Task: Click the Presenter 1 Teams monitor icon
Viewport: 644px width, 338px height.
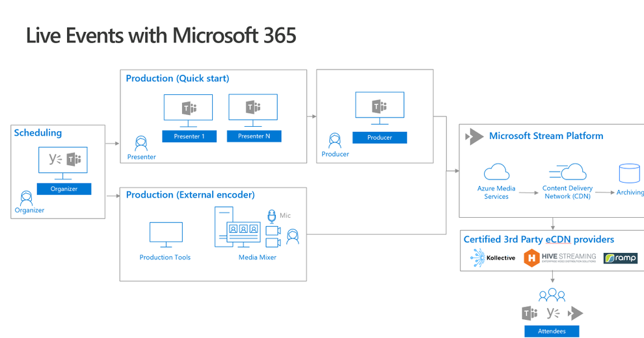Action: pos(188,110)
